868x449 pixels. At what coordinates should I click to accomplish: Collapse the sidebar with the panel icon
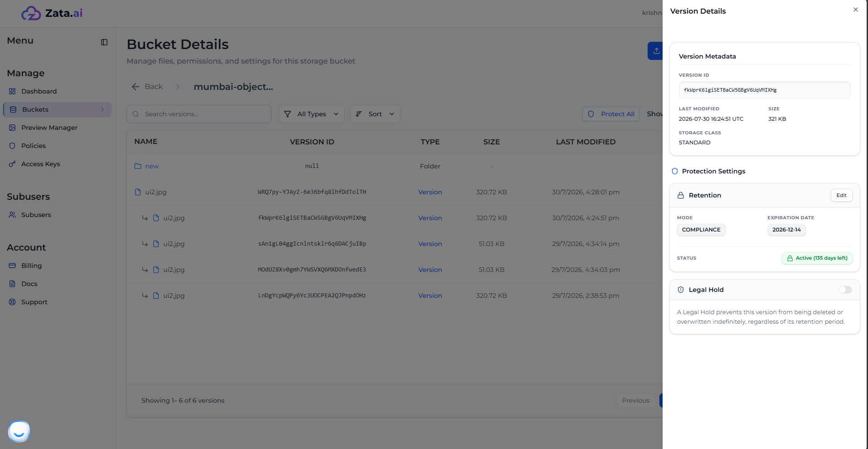pyautogui.click(x=104, y=42)
